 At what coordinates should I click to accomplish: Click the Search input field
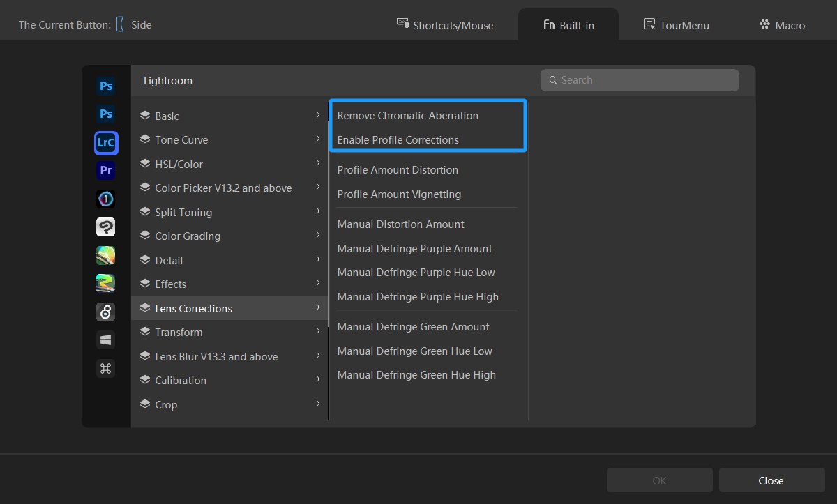point(640,80)
